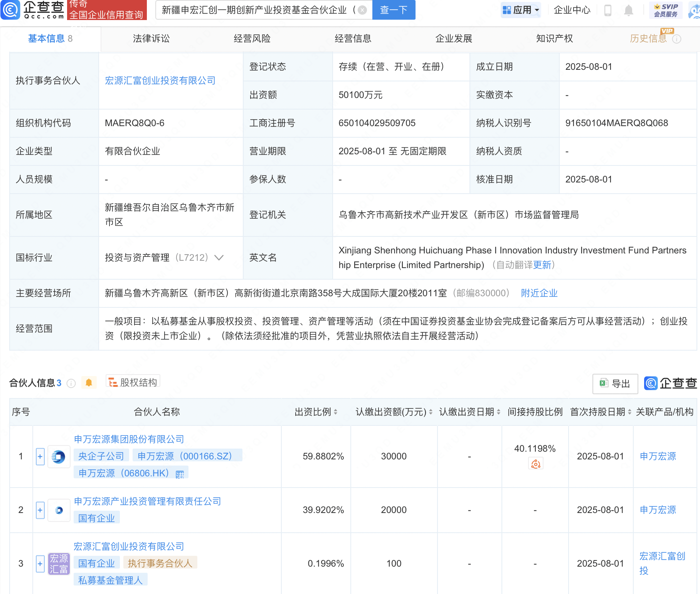Open 宏源汇富创业投资有限公司 in partner table
Image resolution: width=700 pixels, height=594 pixels.
point(129,547)
